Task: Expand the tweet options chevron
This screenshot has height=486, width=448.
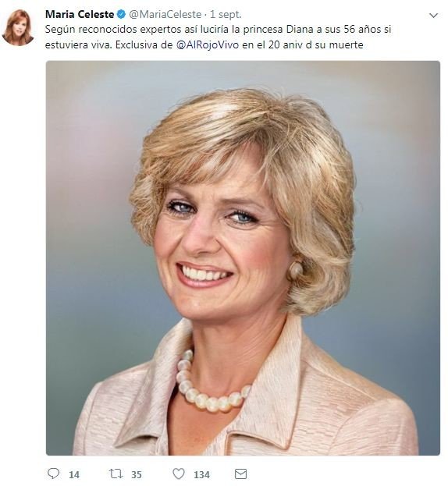Action: pyautogui.click(x=433, y=15)
